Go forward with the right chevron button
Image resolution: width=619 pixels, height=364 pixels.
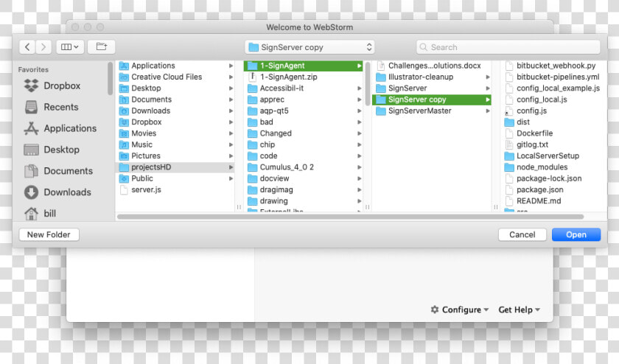[43, 47]
